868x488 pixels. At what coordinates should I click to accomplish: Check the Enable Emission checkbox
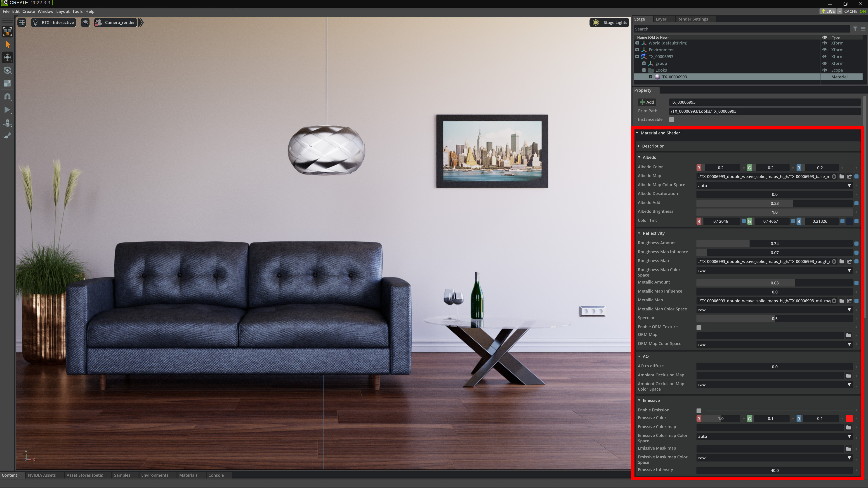coord(699,411)
